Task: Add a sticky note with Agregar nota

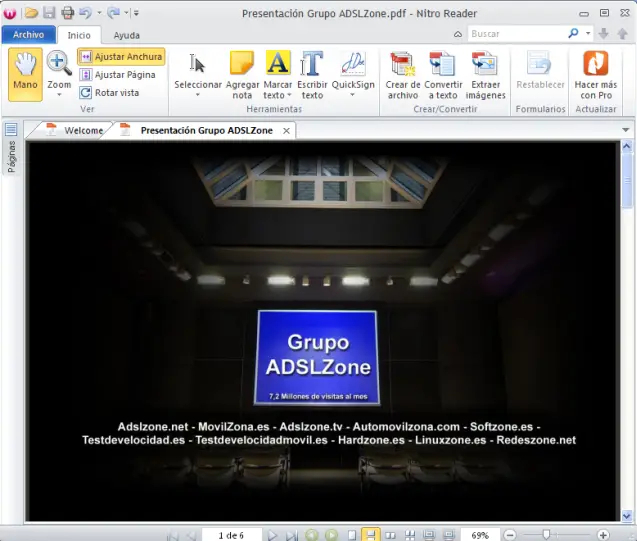Action: point(242,75)
